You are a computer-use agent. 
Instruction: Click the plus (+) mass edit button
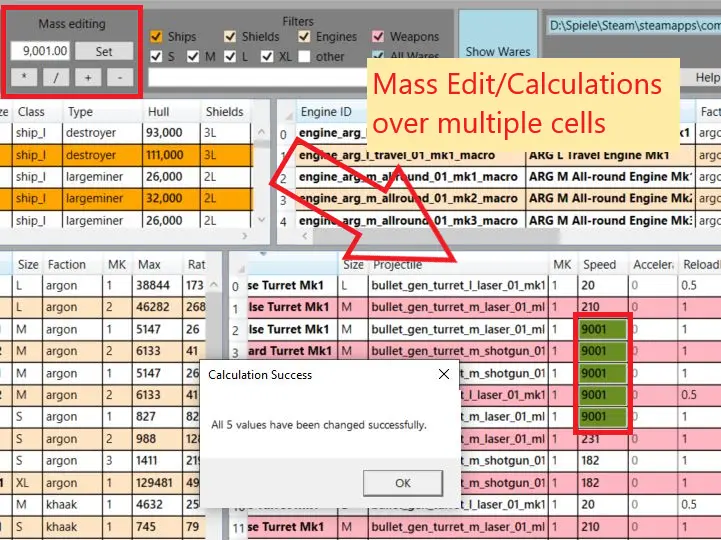[x=88, y=77]
